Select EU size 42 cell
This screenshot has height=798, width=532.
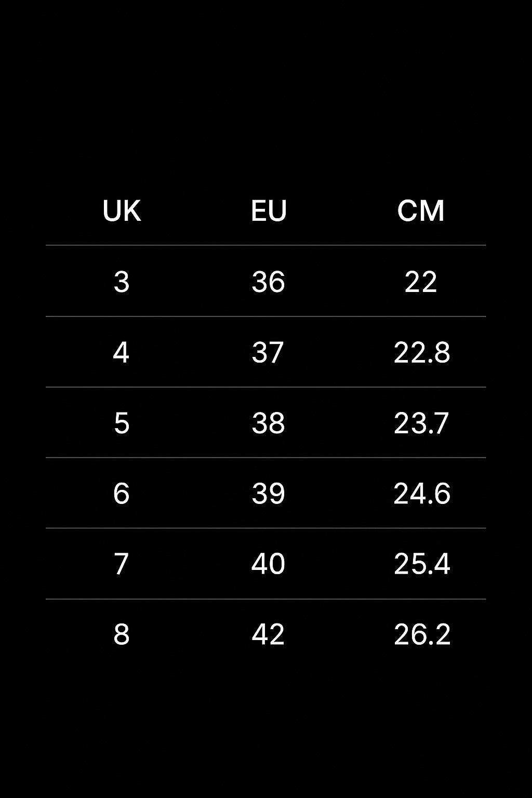(268, 635)
